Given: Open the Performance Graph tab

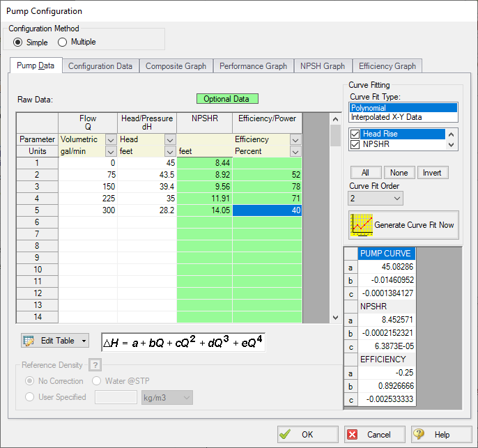Looking at the screenshot, I should pyautogui.click(x=253, y=66).
